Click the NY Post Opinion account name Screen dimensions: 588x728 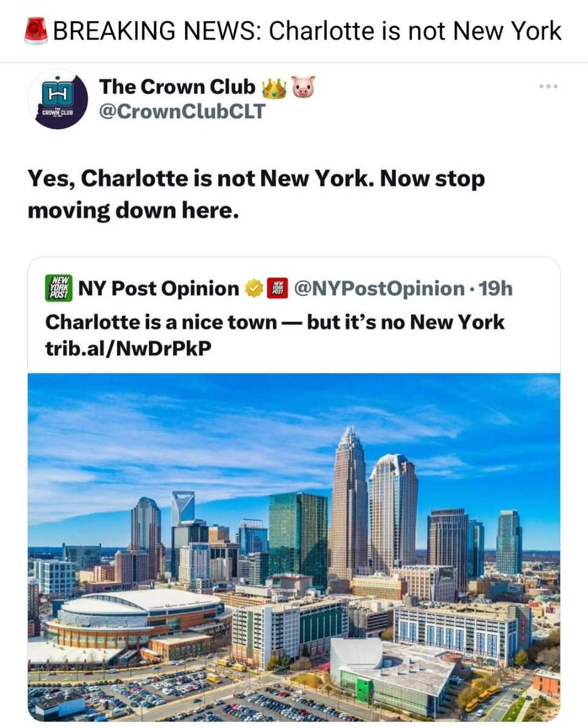pyautogui.click(x=159, y=289)
